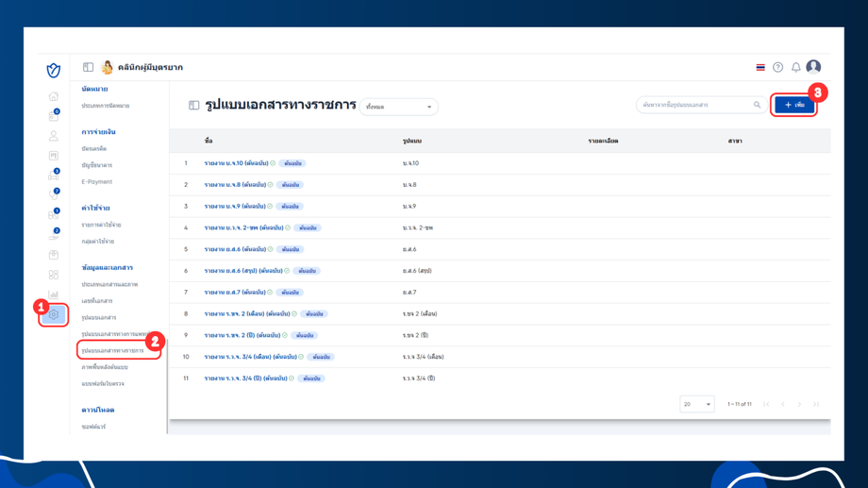Click the รายละเอียด column header

(x=603, y=141)
